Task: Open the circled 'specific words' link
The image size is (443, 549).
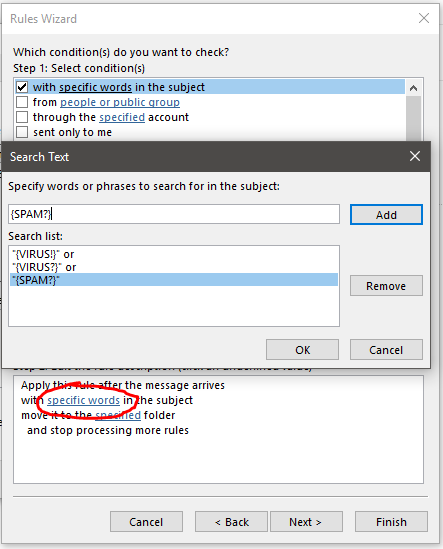Action: click(84, 400)
